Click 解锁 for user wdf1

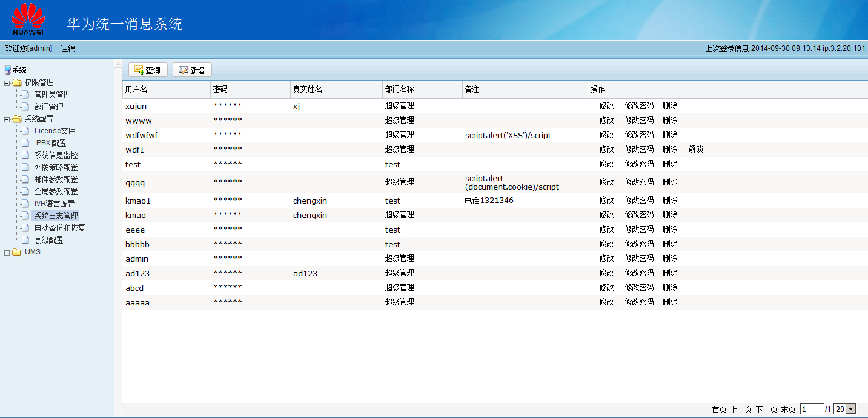click(695, 149)
